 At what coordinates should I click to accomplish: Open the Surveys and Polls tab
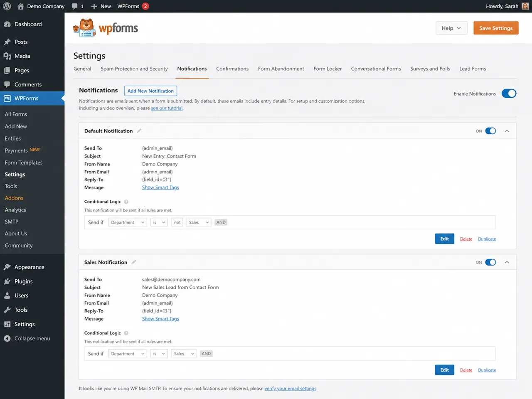pos(430,69)
